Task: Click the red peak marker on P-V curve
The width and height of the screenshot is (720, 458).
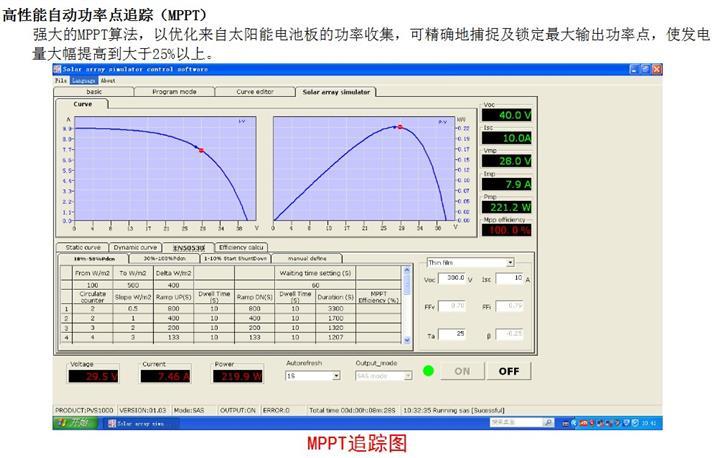Action: point(399,128)
